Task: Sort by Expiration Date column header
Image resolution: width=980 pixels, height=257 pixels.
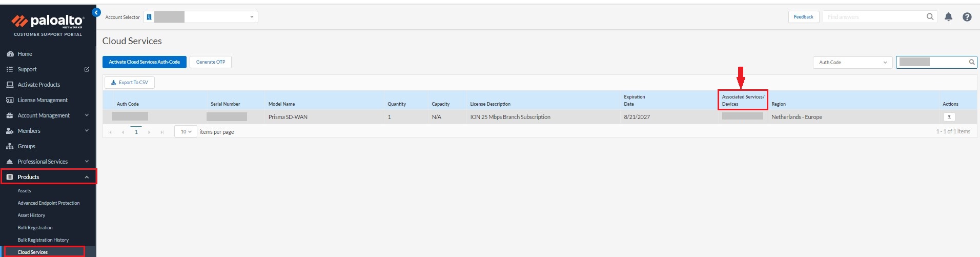Action: pyautogui.click(x=635, y=100)
